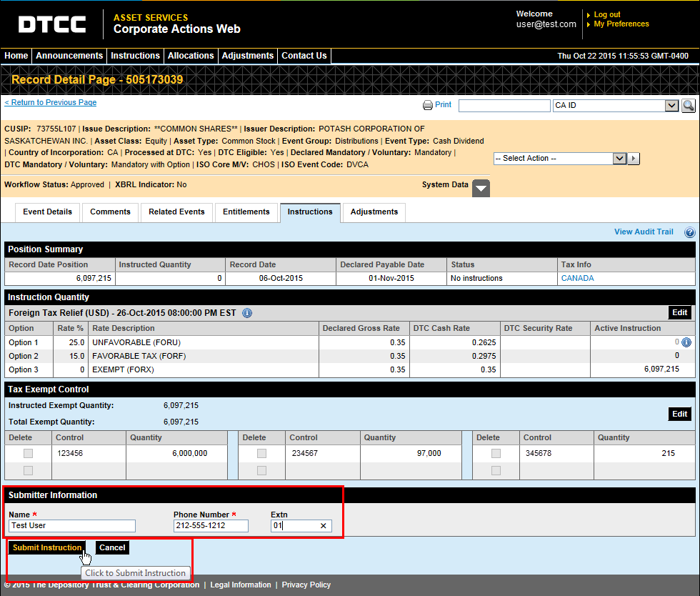Check the Delete checkbox for control 123456
Image resolution: width=700 pixels, height=596 pixels.
tap(28, 453)
